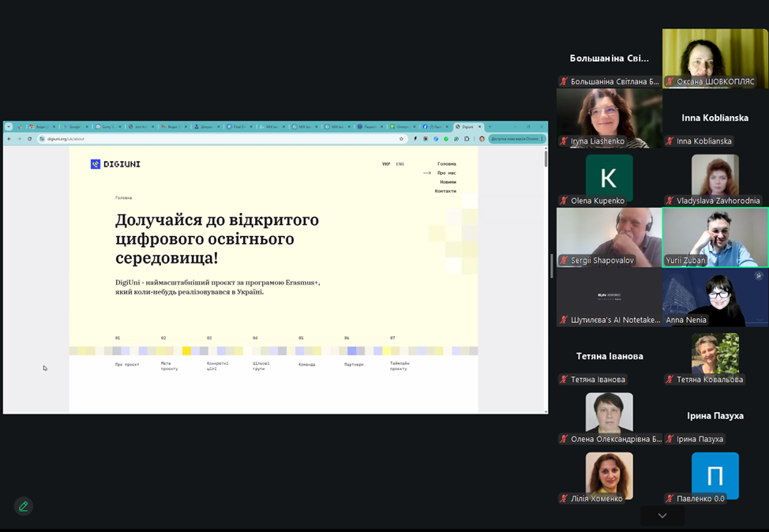This screenshot has height=532, width=769.
Task: Open the tab search dropdown arrow
Action: tap(9, 126)
